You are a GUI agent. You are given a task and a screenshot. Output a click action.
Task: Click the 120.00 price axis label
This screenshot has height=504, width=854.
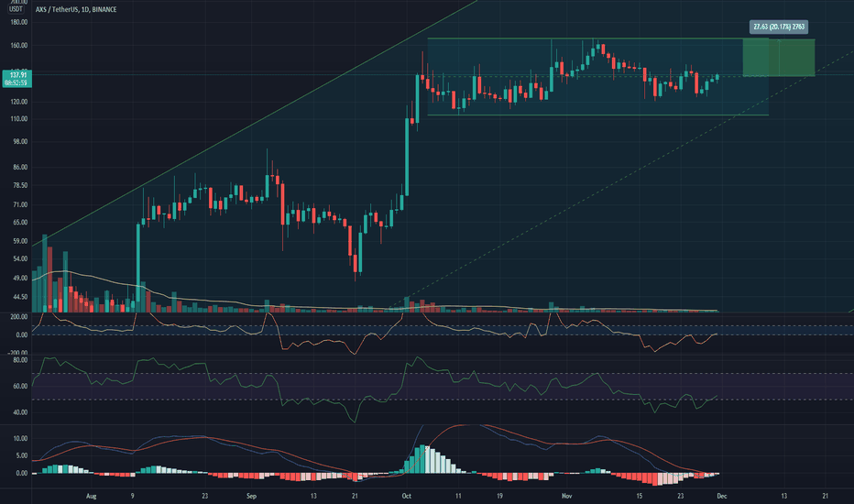coord(19,102)
